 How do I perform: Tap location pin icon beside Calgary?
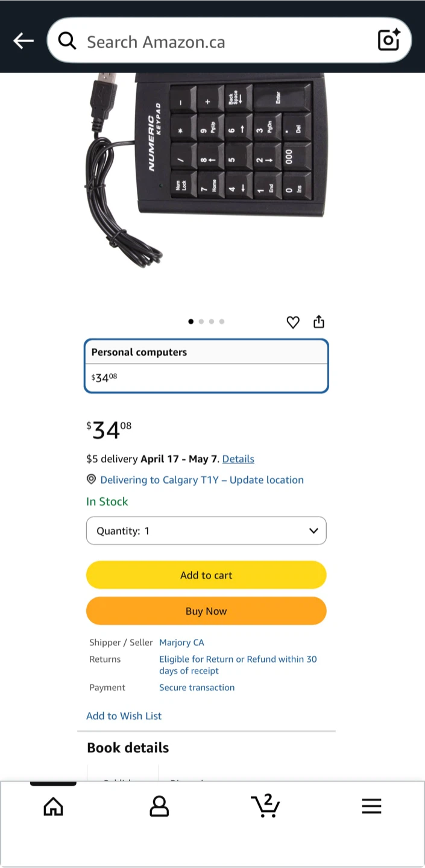(x=92, y=479)
